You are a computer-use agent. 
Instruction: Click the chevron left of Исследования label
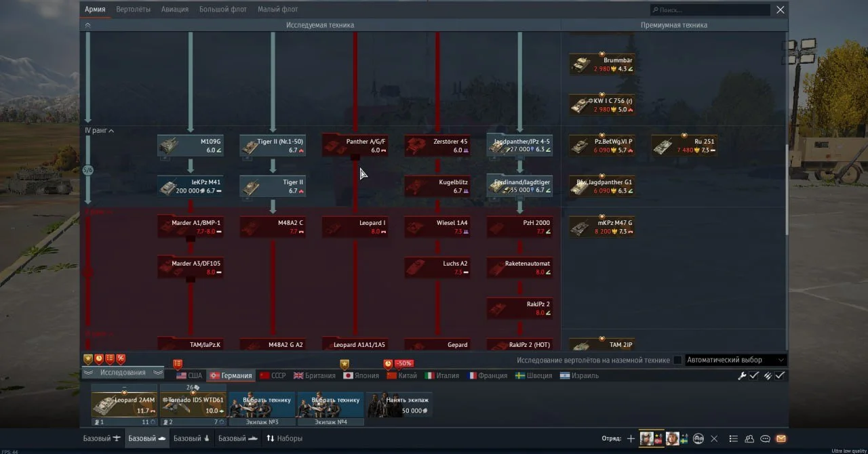(x=89, y=373)
